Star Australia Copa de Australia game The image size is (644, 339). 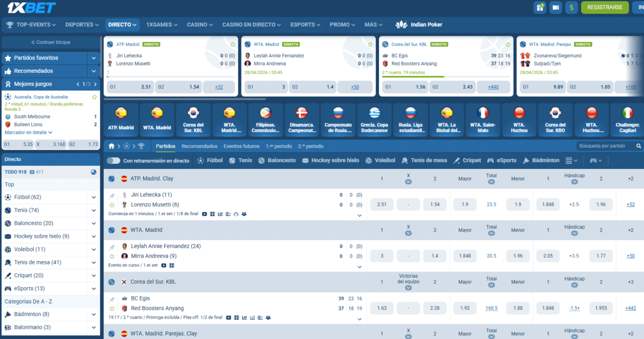point(94,97)
